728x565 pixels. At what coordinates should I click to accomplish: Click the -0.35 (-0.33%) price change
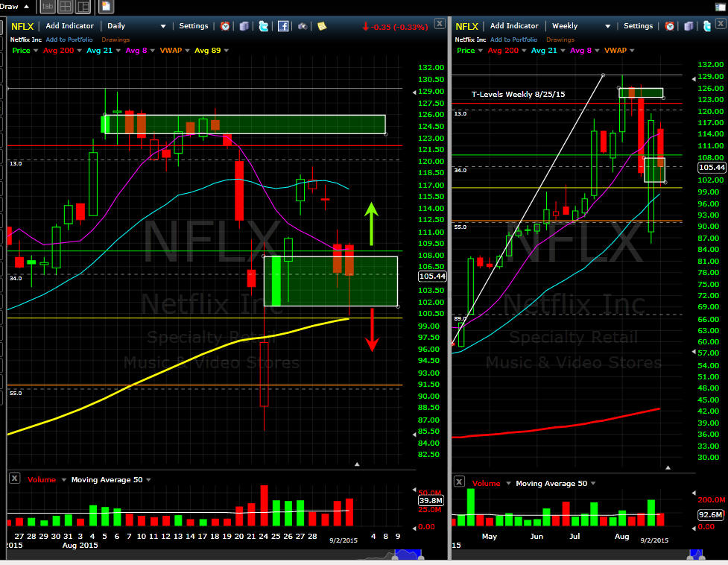coord(395,27)
